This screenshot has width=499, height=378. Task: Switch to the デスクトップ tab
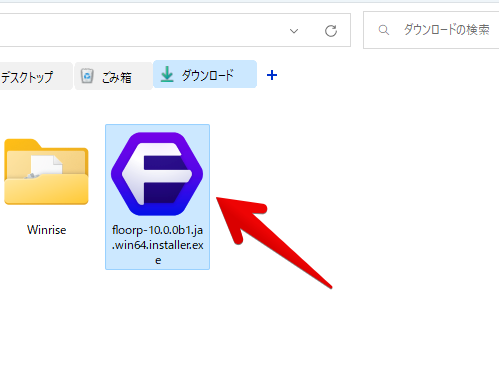click(36, 76)
